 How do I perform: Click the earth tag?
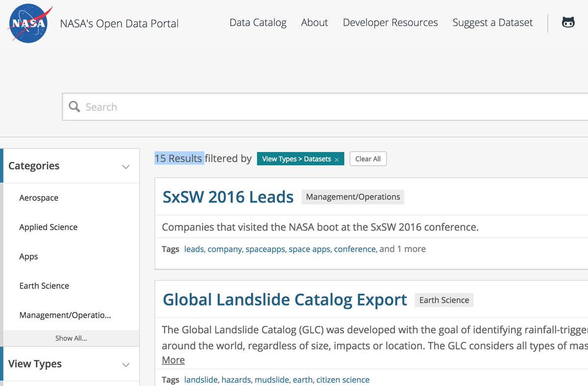coord(302,380)
